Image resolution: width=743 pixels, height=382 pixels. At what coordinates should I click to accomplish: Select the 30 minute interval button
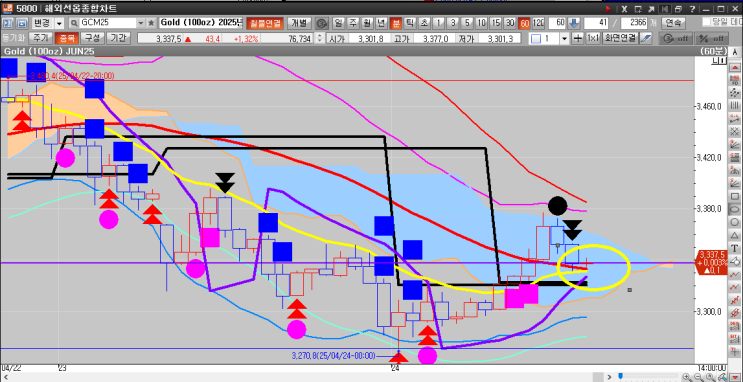[x=510, y=23]
